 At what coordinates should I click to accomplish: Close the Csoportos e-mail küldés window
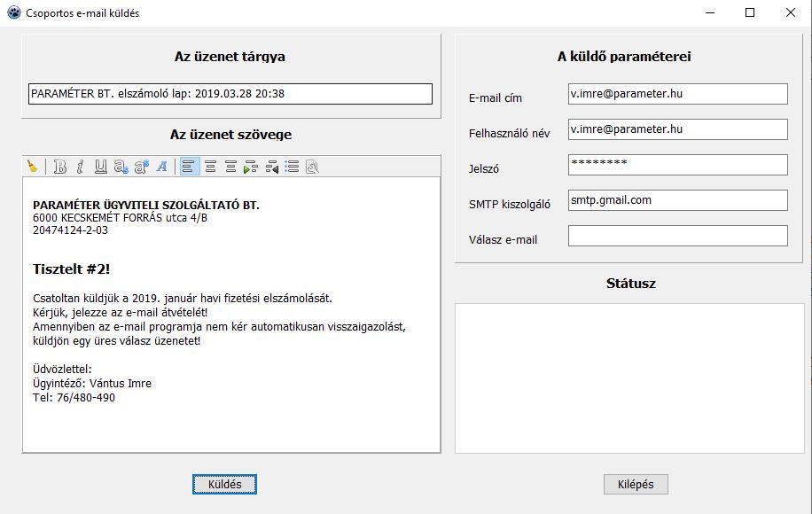tap(791, 12)
